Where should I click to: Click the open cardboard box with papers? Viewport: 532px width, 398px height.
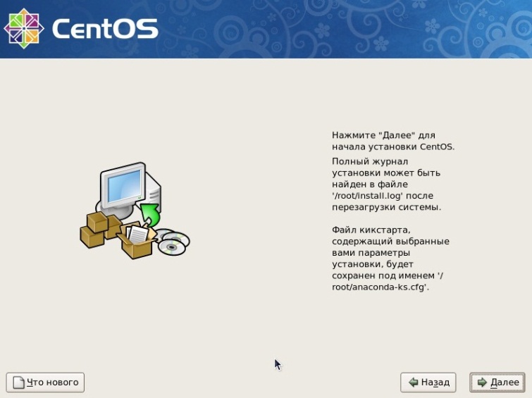click(137, 240)
